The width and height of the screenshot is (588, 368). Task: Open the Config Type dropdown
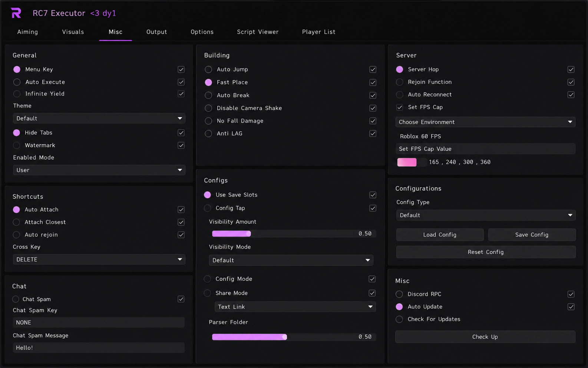[x=486, y=215]
